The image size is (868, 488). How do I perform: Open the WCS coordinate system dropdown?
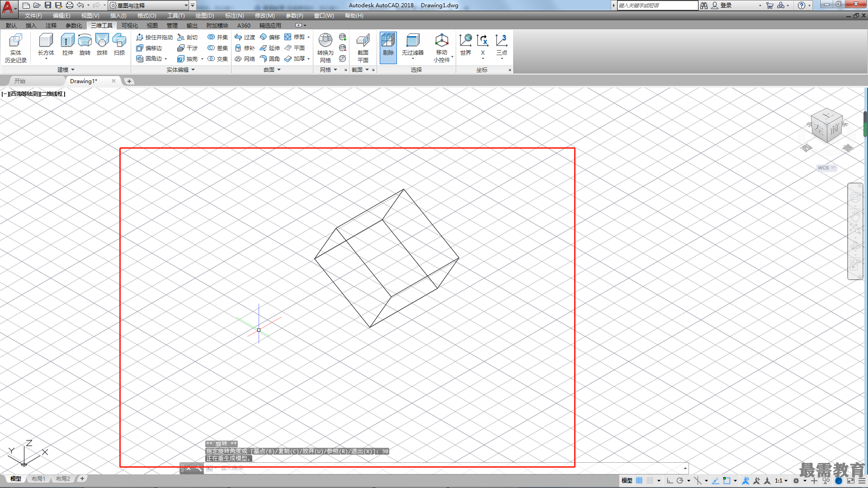pos(826,168)
